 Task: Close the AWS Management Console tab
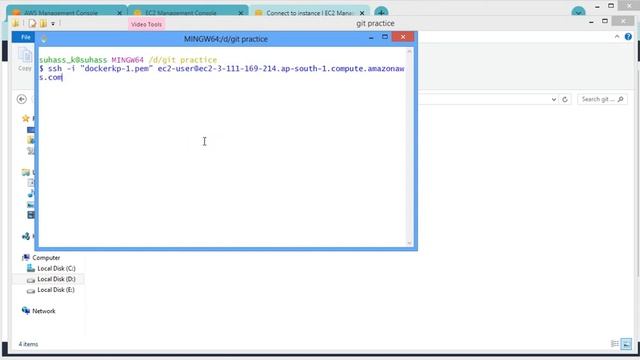point(119,13)
